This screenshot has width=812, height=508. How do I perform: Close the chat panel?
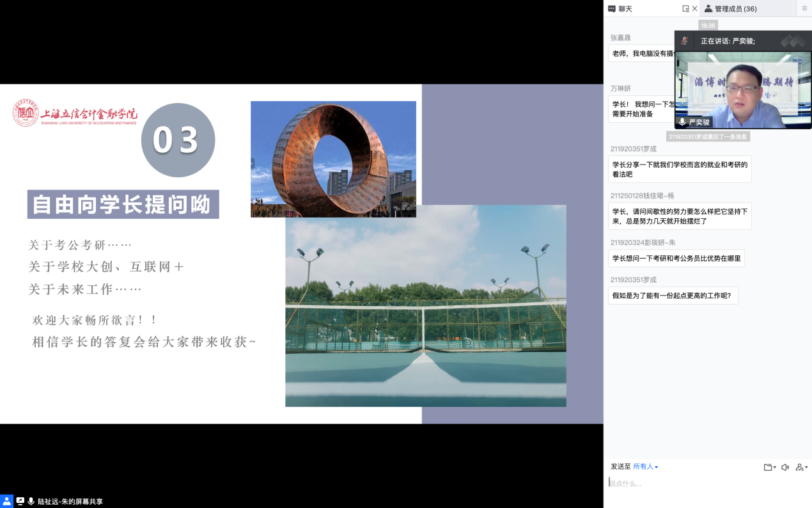click(695, 8)
